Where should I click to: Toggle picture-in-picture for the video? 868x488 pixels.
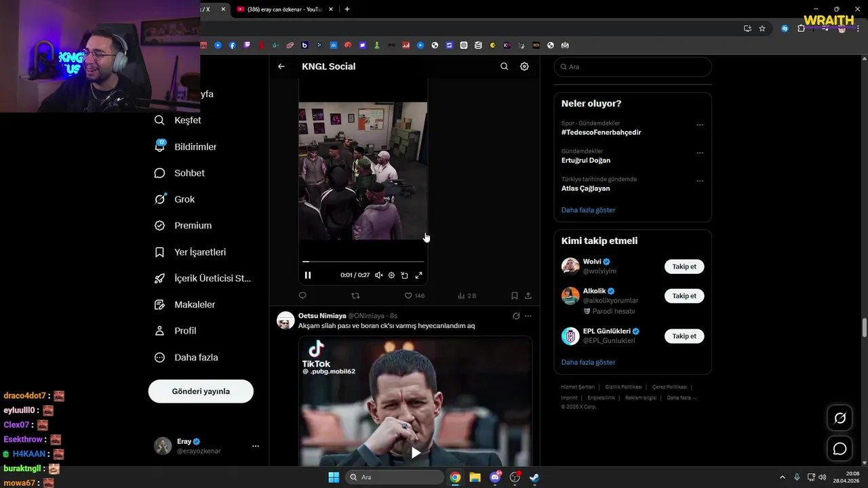[x=404, y=275]
